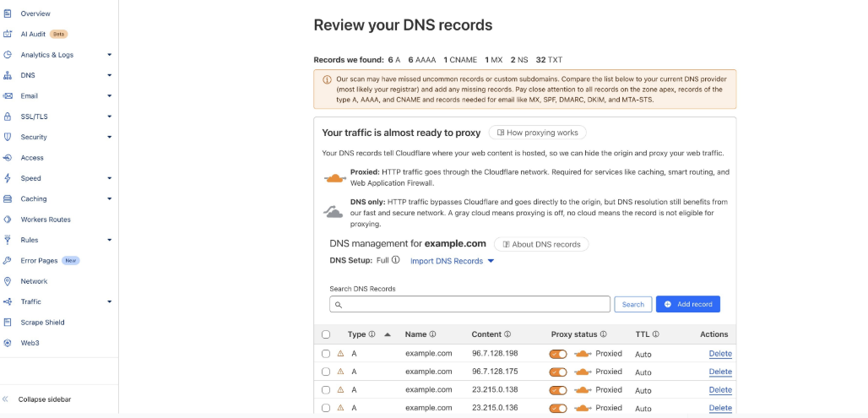868x418 pixels.
Task: Toggle proxy status for 96.7.128.198 record
Action: click(557, 354)
